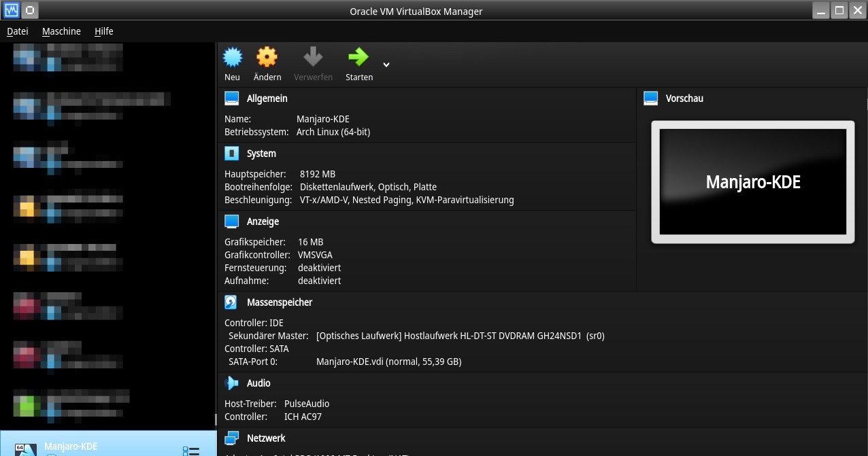Open VM settings with the Ändern gear icon

pyautogui.click(x=267, y=57)
